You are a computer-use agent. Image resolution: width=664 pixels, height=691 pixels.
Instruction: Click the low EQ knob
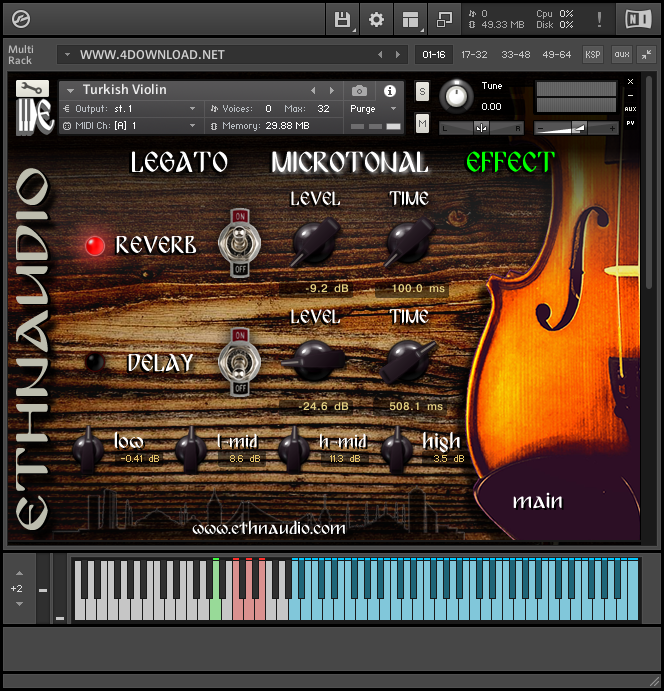[x=88, y=450]
